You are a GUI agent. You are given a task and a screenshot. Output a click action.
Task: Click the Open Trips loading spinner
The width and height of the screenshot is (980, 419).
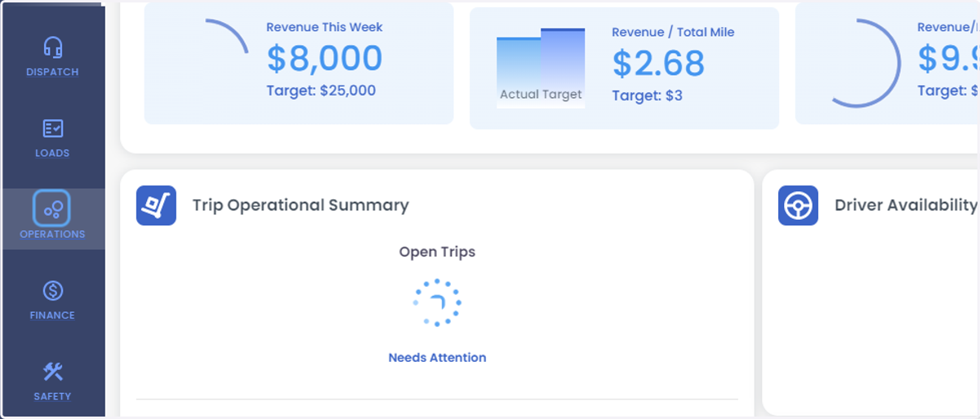[x=437, y=302]
